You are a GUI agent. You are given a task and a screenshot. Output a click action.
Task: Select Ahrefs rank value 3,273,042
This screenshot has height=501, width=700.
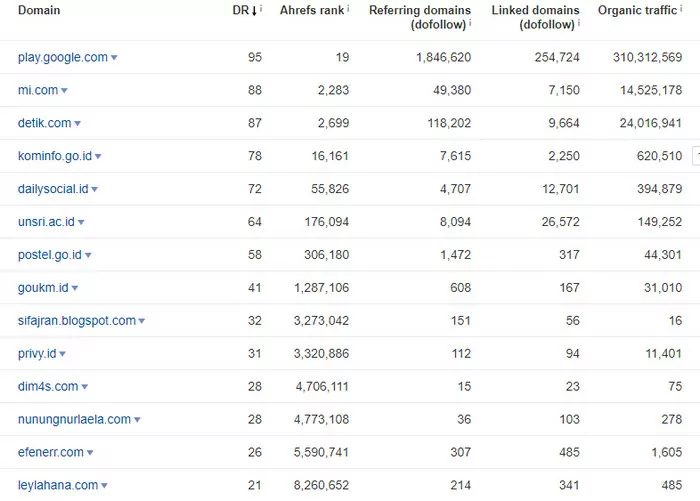(321, 321)
